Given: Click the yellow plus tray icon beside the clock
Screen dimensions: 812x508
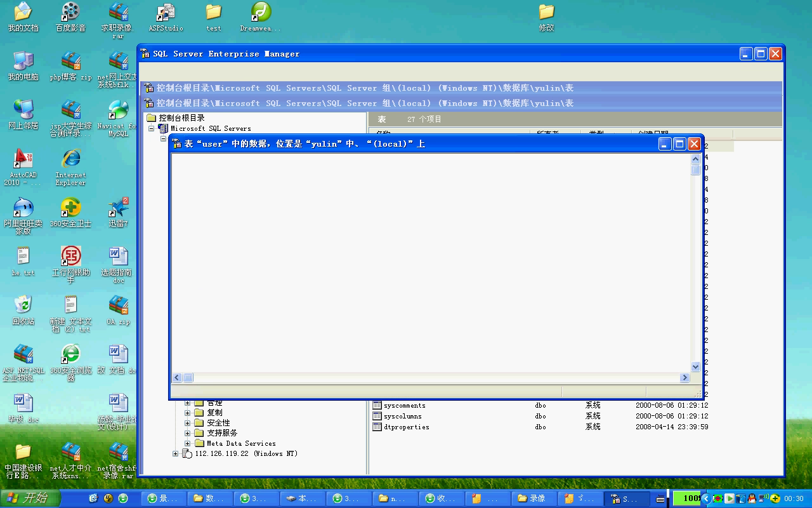Looking at the screenshot, I should point(775,498).
